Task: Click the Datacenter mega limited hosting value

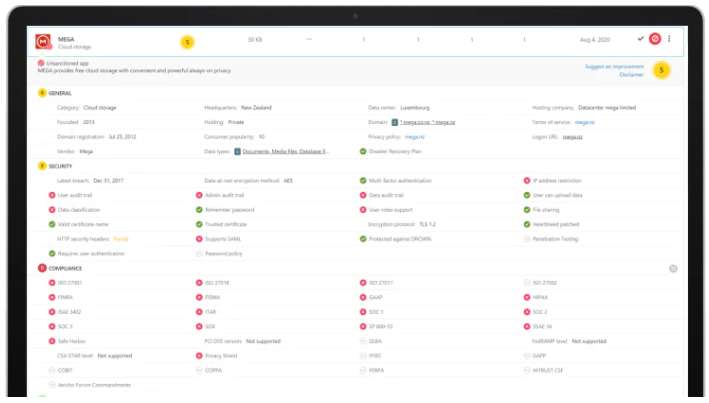Action: tap(607, 108)
